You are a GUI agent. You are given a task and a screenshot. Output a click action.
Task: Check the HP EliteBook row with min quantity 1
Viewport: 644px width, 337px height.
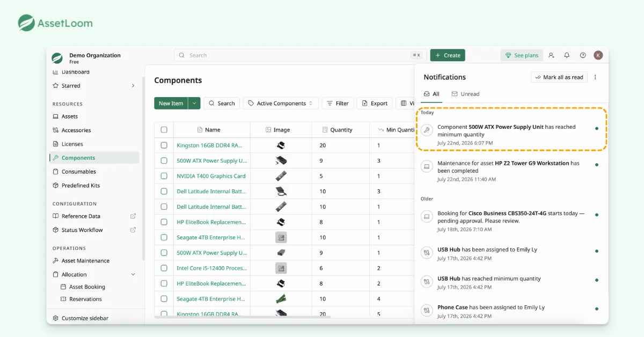[164, 222]
